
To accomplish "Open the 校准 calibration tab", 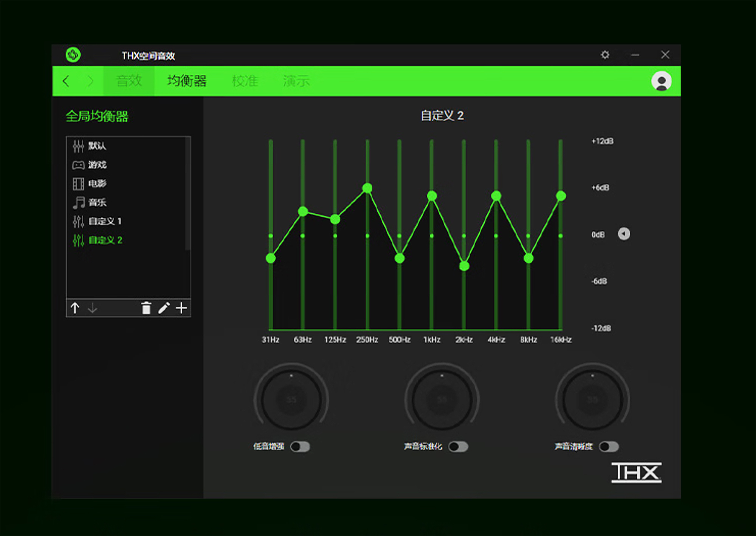I will pos(245,81).
